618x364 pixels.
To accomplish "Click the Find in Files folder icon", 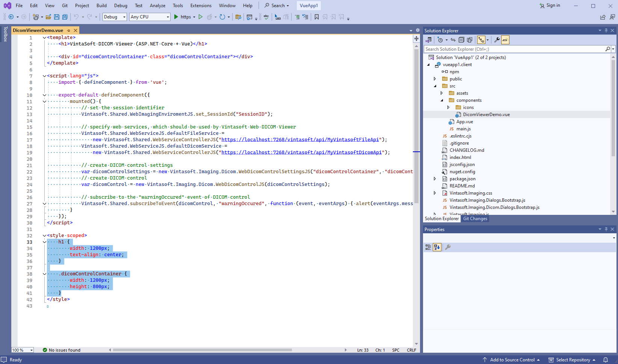I will click(x=238, y=17).
